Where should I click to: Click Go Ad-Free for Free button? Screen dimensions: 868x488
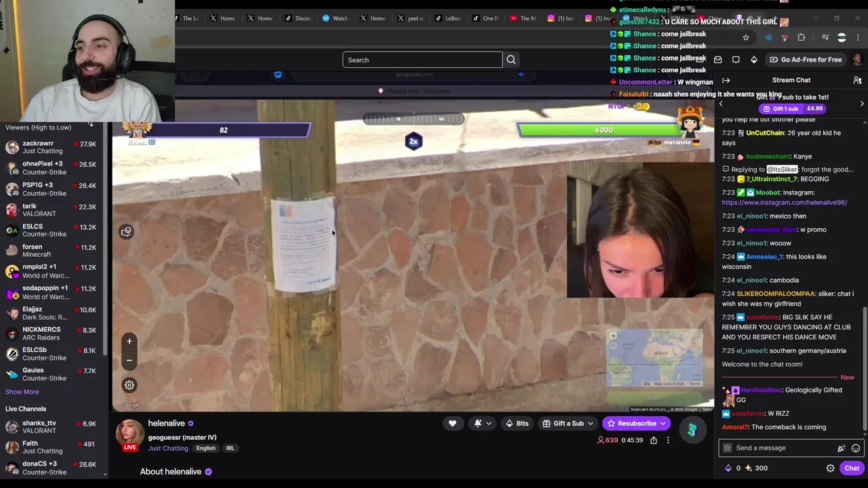click(805, 60)
